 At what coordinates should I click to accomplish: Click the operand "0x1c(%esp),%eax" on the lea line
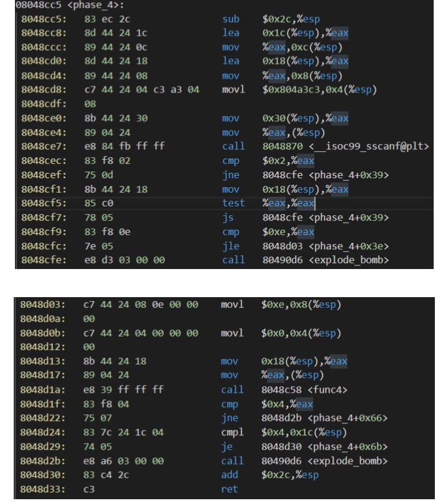point(305,33)
